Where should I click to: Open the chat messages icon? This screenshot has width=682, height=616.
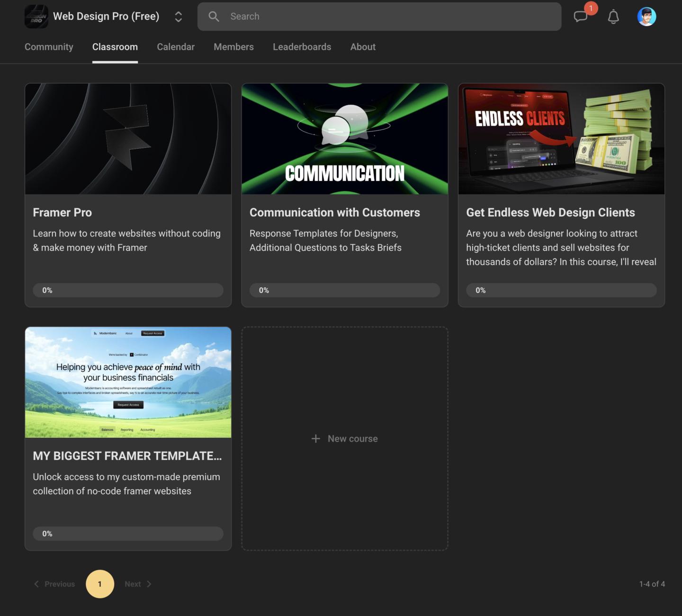(x=580, y=17)
